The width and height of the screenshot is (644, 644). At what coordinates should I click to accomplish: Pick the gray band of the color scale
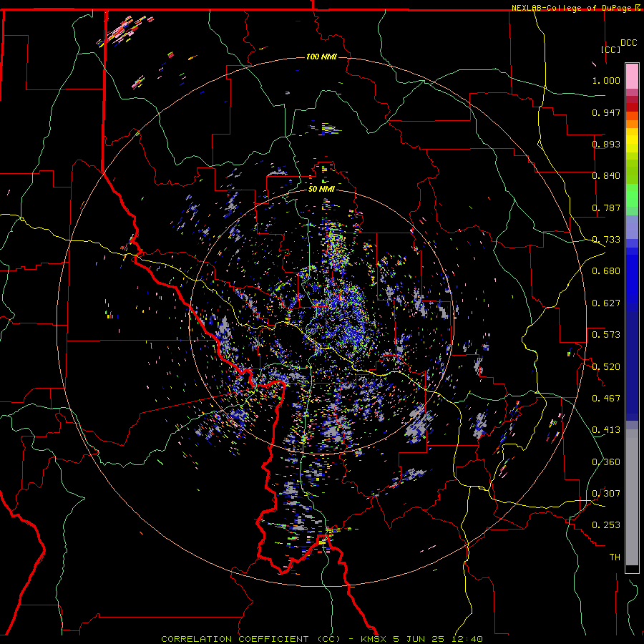pyautogui.click(x=632, y=497)
